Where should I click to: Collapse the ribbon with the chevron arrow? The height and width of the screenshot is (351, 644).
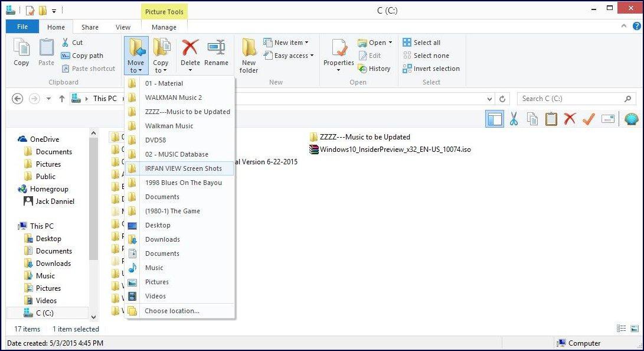(x=624, y=26)
